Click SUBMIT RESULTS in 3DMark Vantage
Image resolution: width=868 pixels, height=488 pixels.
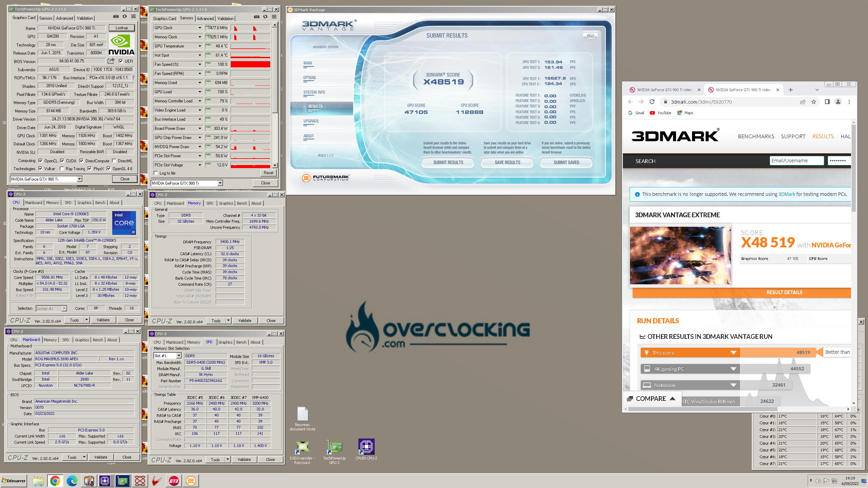coord(448,162)
